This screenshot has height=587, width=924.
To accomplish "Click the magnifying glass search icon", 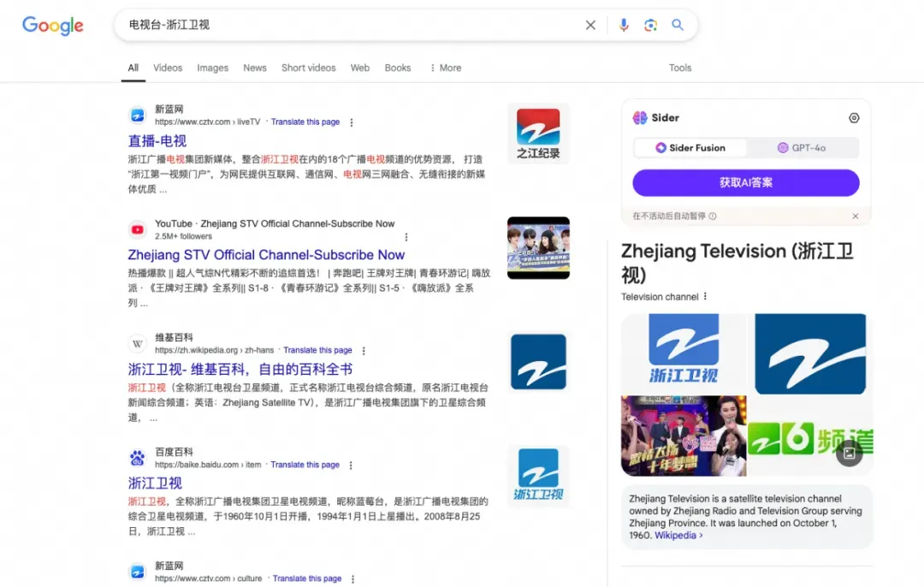I will pos(678,25).
